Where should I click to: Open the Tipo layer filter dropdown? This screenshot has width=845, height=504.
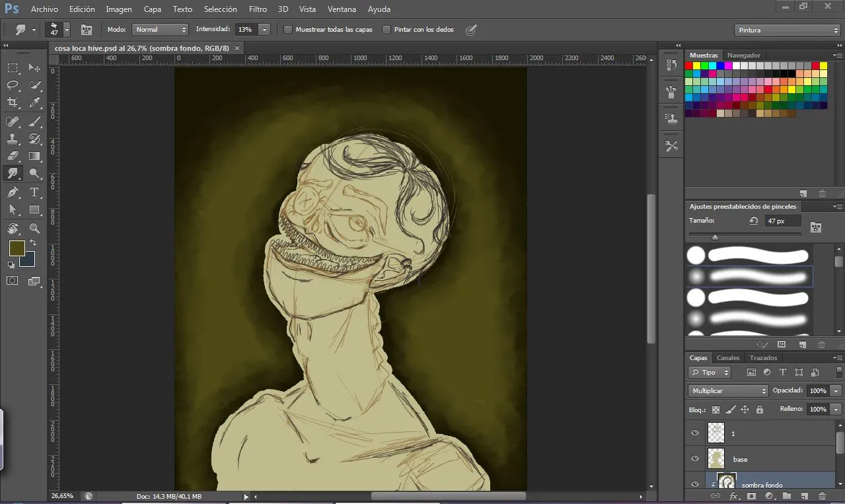click(x=710, y=373)
